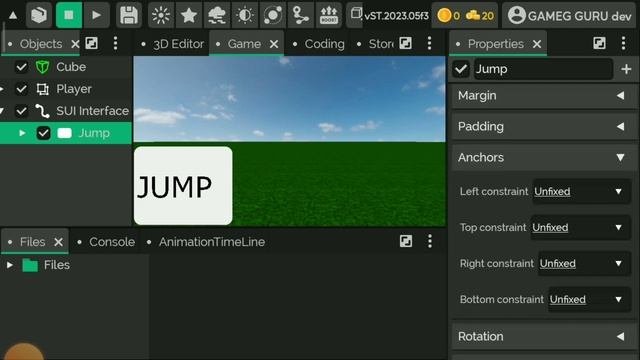Click the JUMP button in the game view

tap(183, 186)
